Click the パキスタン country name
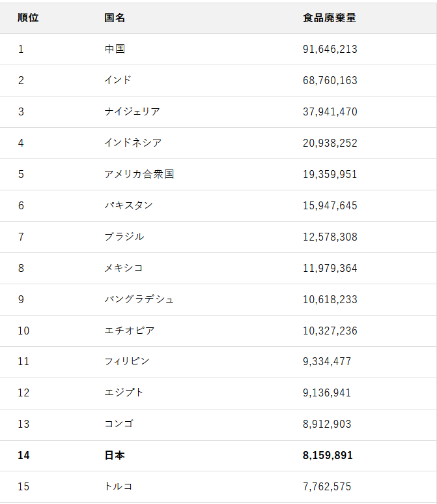This screenshot has height=504, width=437. click(128, 205)
